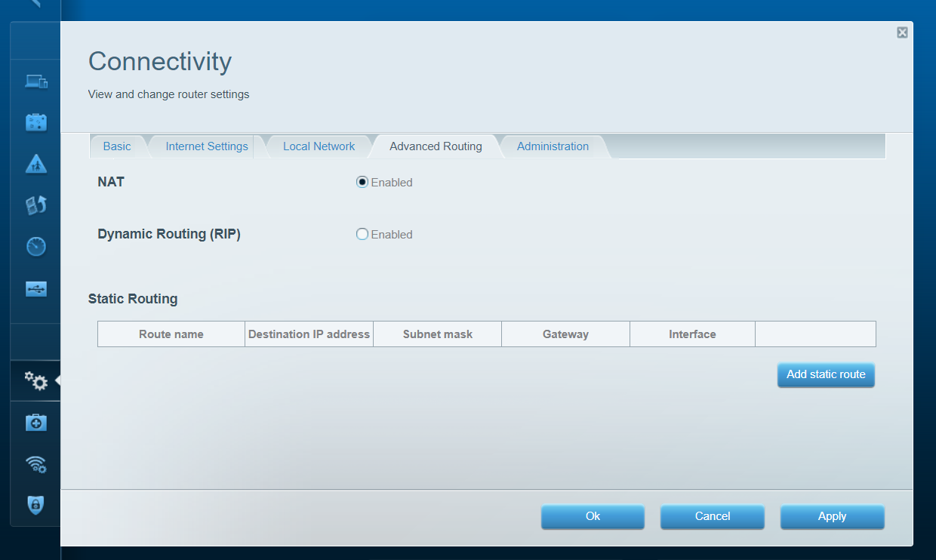The width and height of the screenshot is (936, 560).
Task: Click the Gateway column header
Action: 565,334
